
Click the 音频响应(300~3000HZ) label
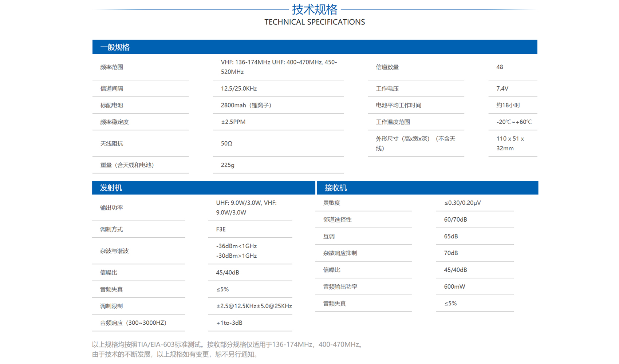(x=134, y=323)
